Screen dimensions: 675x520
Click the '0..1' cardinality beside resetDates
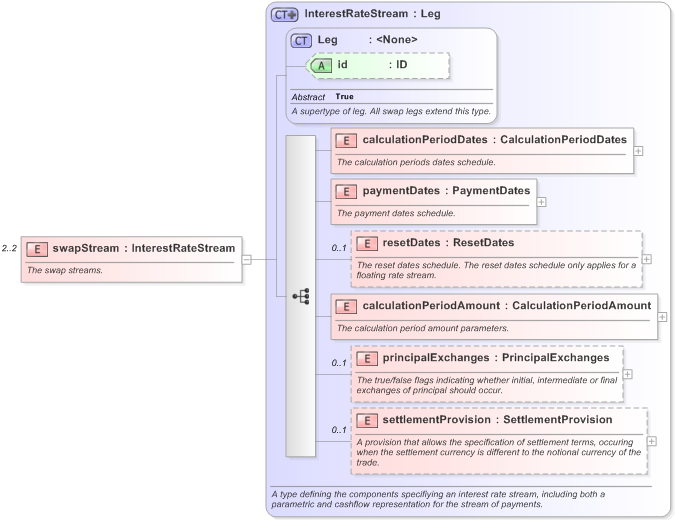point(339,248)
